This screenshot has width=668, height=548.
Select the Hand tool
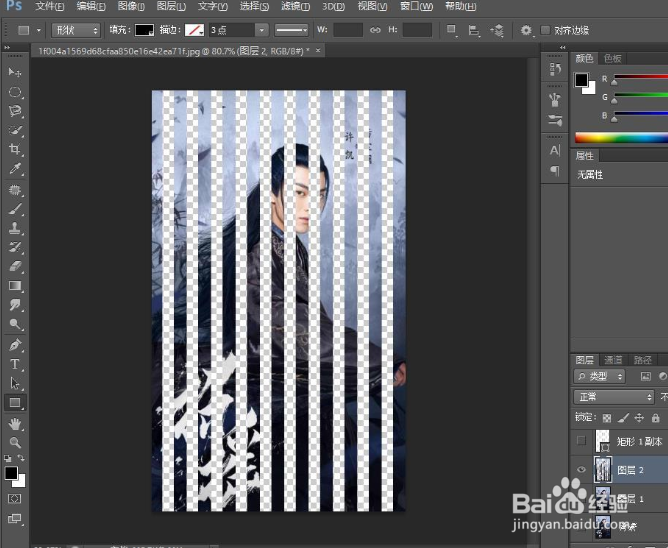pyautogui.click(x=14, y=424)
